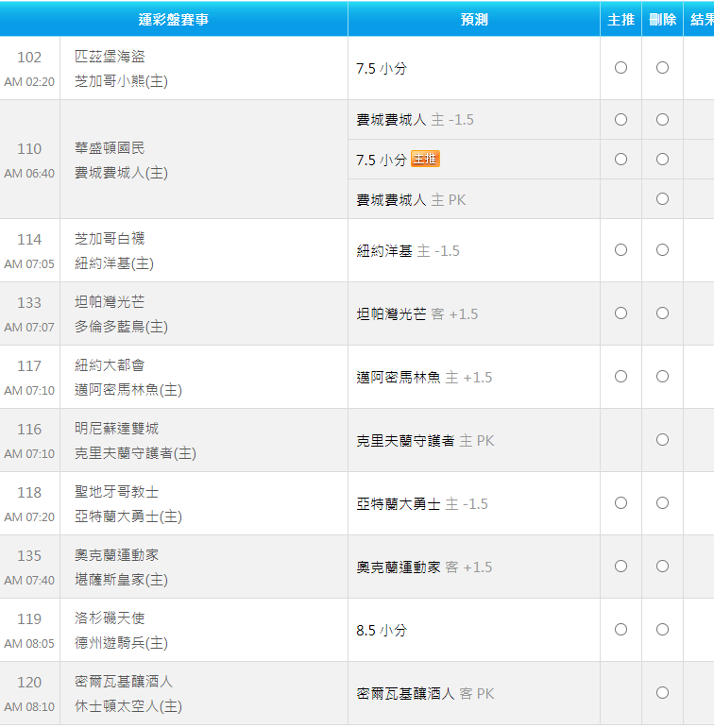Click time AM 02:20

point(29,82)
